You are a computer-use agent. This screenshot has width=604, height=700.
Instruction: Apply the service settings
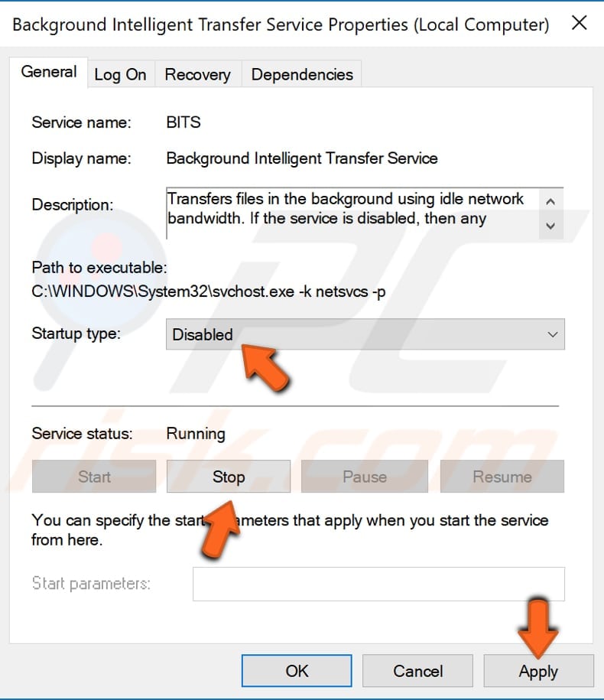538,671
